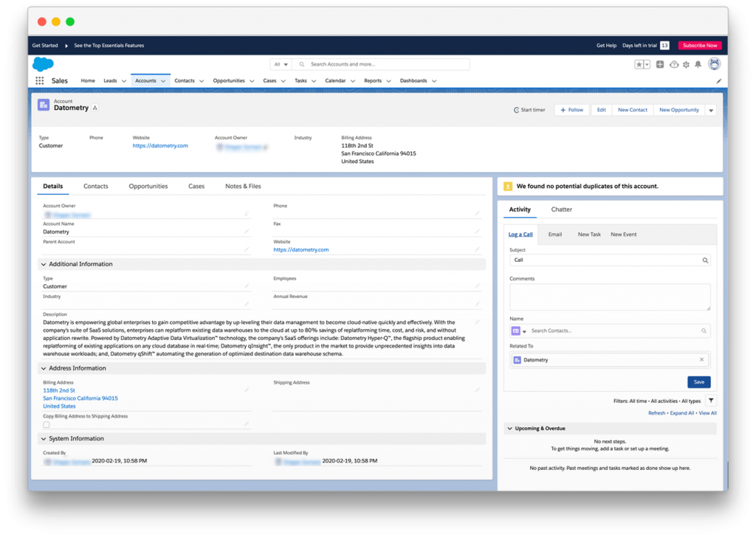Select the New Event activity tab
The width and height of the screenshot is (756, 546).
click(623, 234)
